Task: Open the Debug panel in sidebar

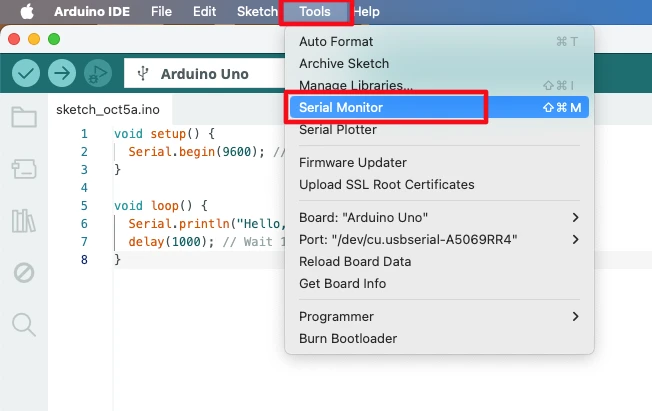Action: point(23,272)
